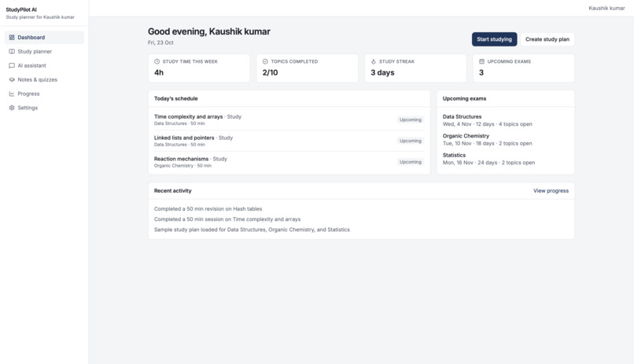This screenshot has width=634, height=364.
Task: Click the Notes & quizzes graduation cap icon
Action: (12, 79)
